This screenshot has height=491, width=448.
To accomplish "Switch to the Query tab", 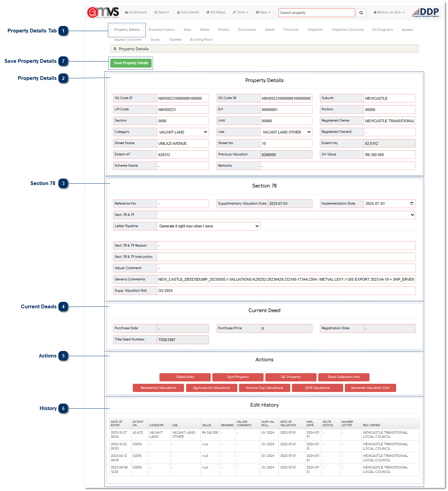I will point(155,40).
